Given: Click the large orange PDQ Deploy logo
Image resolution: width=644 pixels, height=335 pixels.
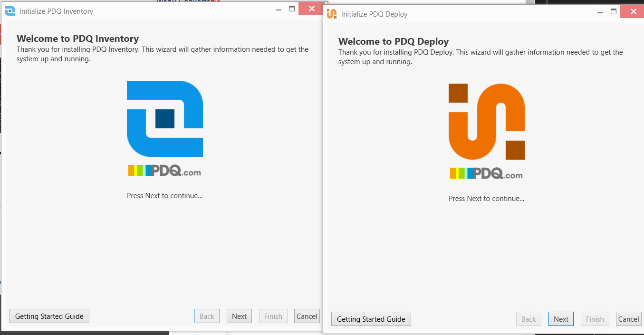Looking at the screenshot, I should click(x=487, y=122).
